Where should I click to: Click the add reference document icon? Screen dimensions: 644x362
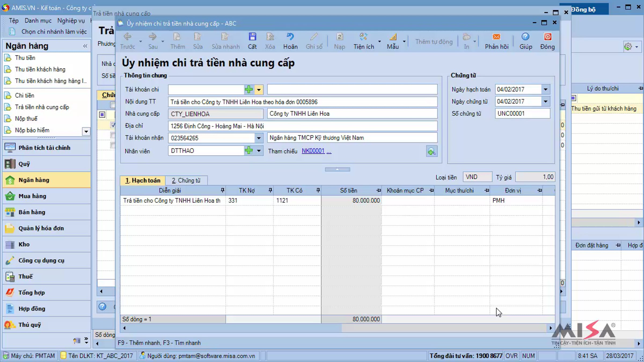pyautogui.click(x=431, y=152)
